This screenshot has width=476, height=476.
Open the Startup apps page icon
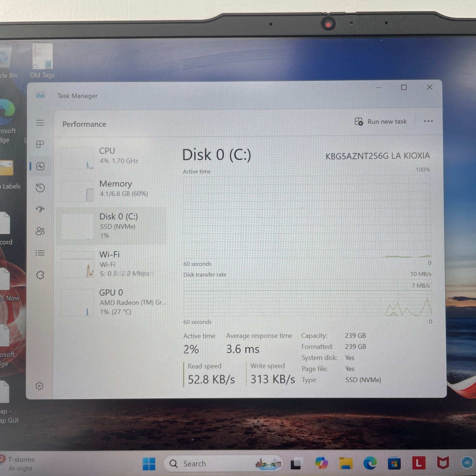(x=40, y=209)
